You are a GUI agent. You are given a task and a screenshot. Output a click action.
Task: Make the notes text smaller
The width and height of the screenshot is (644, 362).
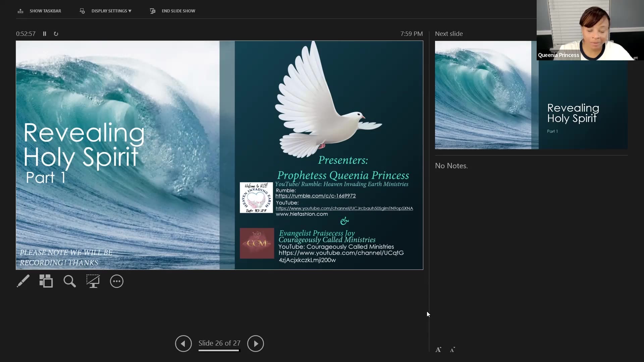coord(452,350)
